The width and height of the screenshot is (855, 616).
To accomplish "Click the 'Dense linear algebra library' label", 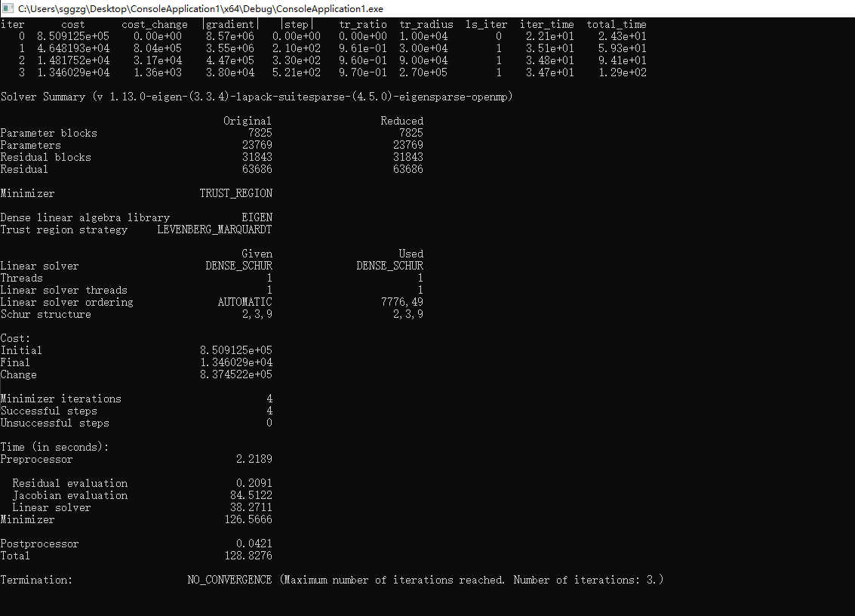I will tap(85, 217).
